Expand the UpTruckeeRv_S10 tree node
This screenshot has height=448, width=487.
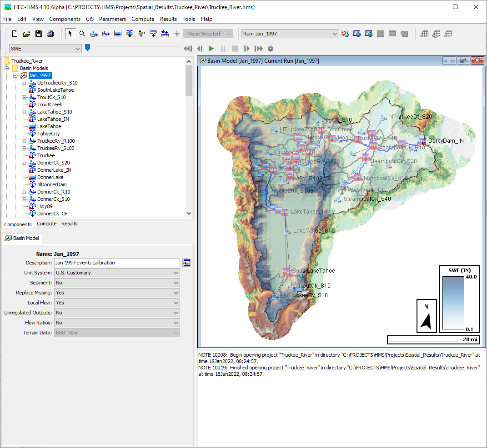(x=24, y=83)
